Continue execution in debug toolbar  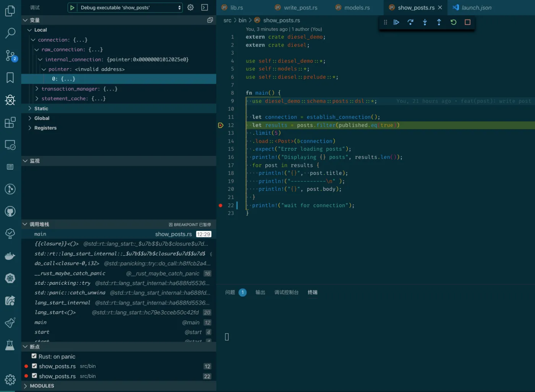coord(396,22)
